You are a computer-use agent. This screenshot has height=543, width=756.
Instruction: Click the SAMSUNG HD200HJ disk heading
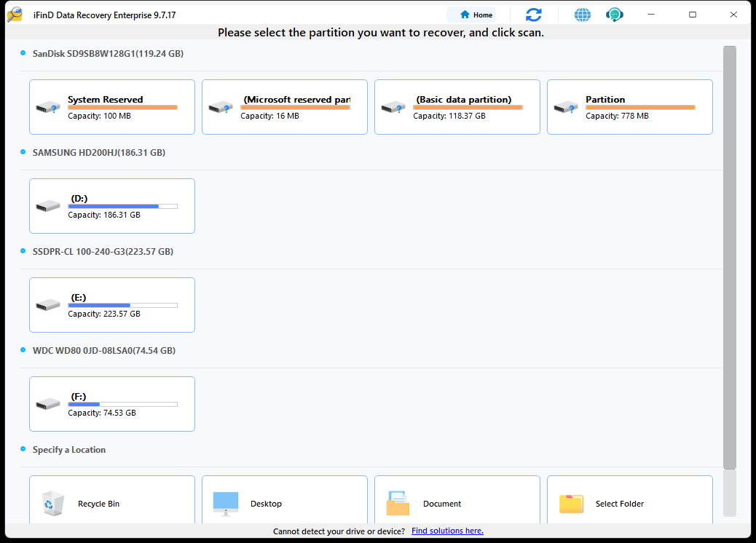pos(99,152)
